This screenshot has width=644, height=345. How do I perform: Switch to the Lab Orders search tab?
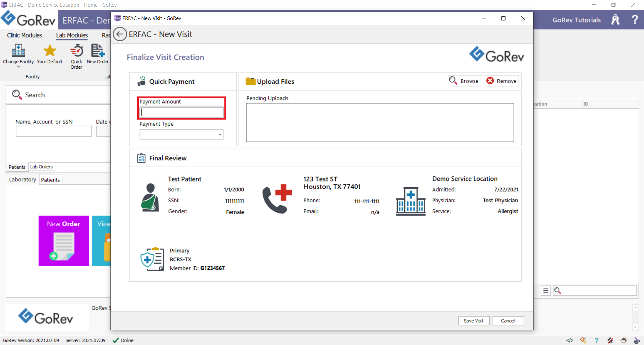42,166
